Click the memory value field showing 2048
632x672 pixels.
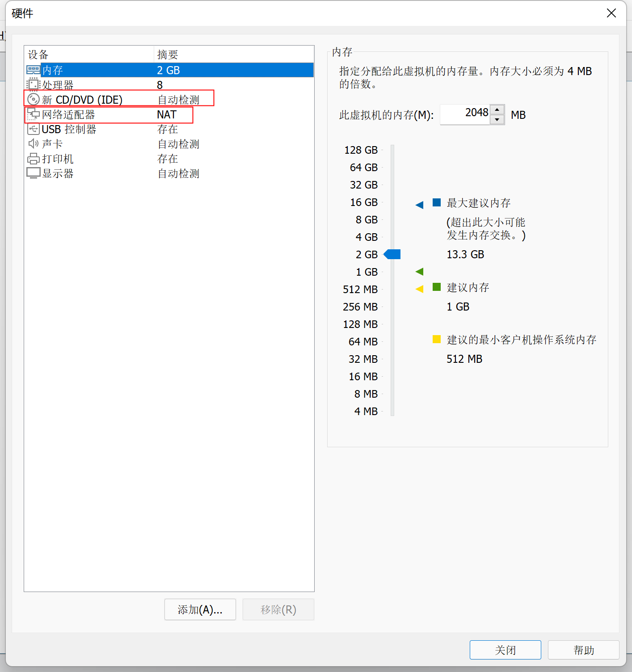[x=465, y=114]
